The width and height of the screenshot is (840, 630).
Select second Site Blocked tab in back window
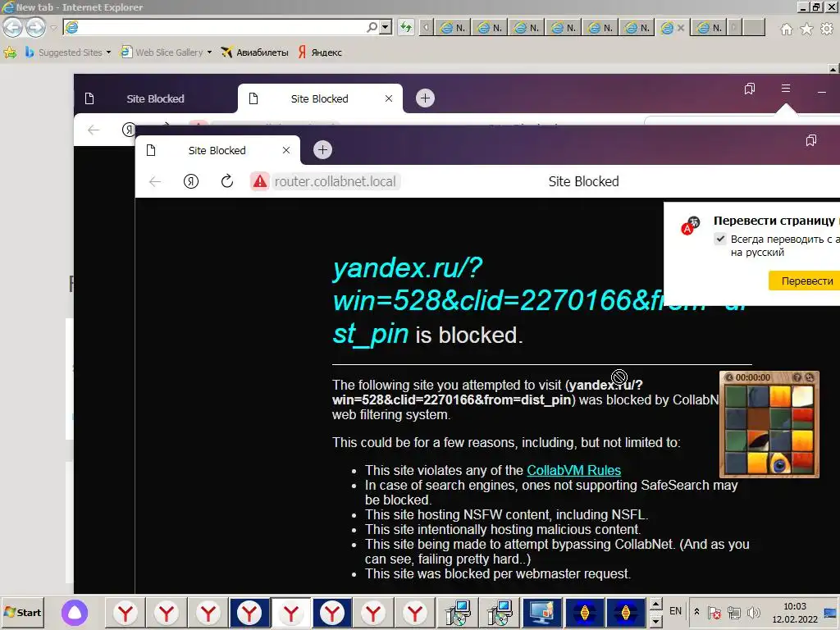pyautogui.click(x=320, y=98)
